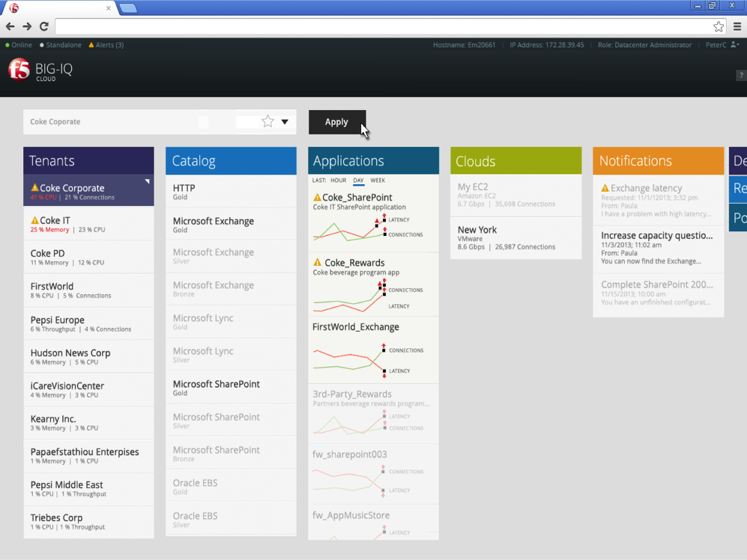This screenshot has height=560, width=747.
Task: Select the Triebes Corp tenant
Action: coord(88,522)
